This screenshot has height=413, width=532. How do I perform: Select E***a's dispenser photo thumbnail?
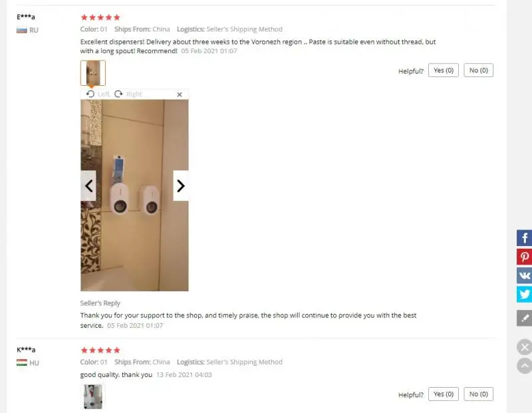tap(93, 73)
